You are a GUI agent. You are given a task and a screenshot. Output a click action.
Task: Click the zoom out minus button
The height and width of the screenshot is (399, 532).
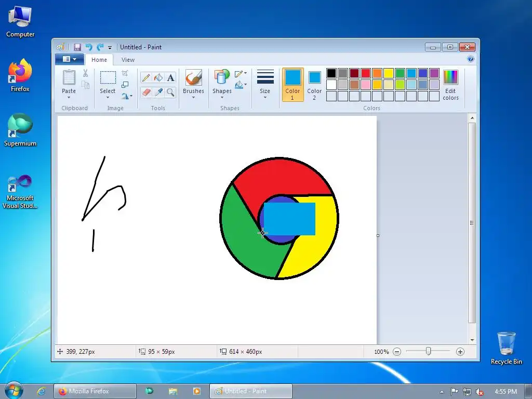[397, 352]
